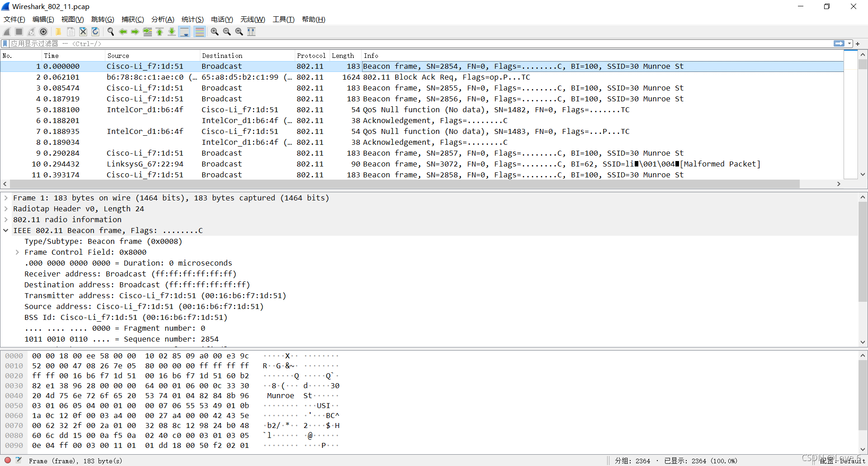Add a display filter button with plus
Viewport: 868px width, 466px height.
(x=858, y=43)
